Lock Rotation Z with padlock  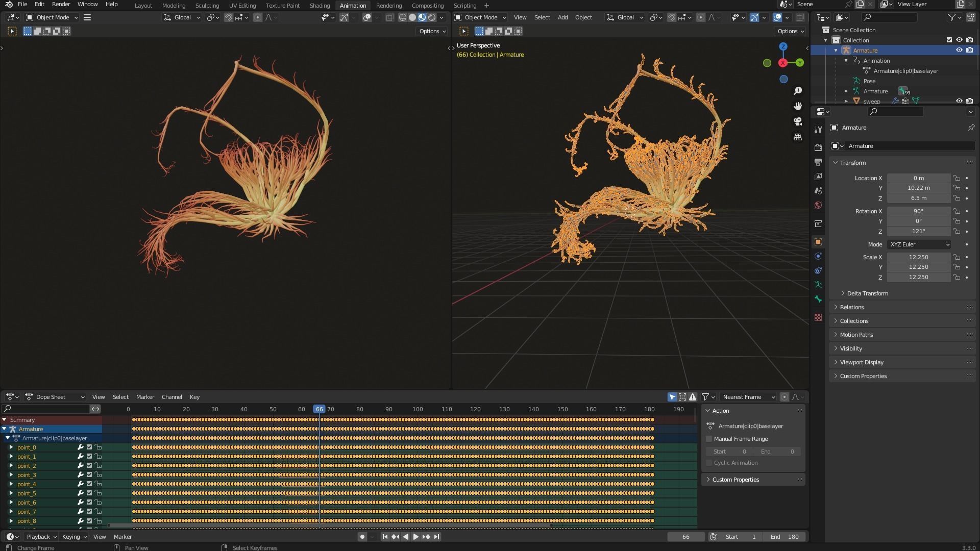click(957, 231)
